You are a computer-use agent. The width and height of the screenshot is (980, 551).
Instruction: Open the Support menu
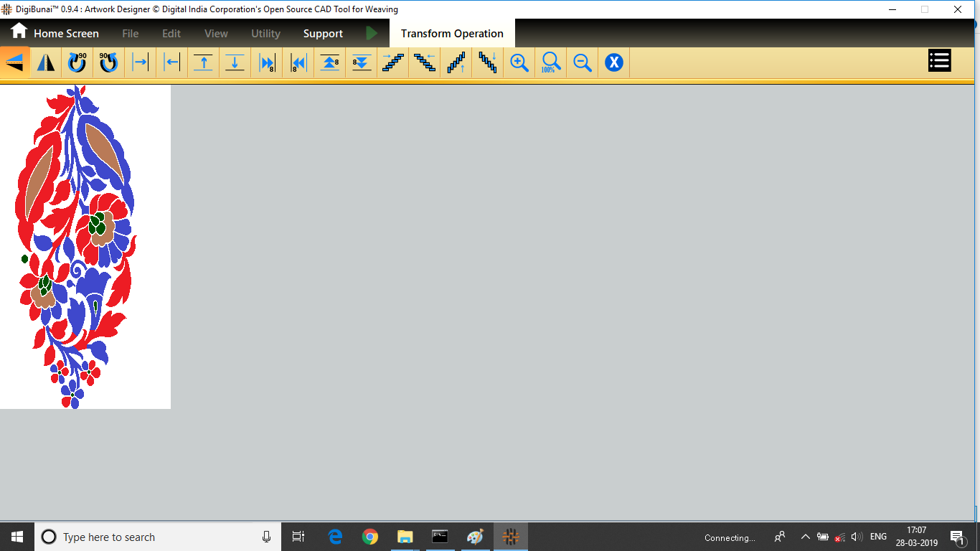(323, 34)
